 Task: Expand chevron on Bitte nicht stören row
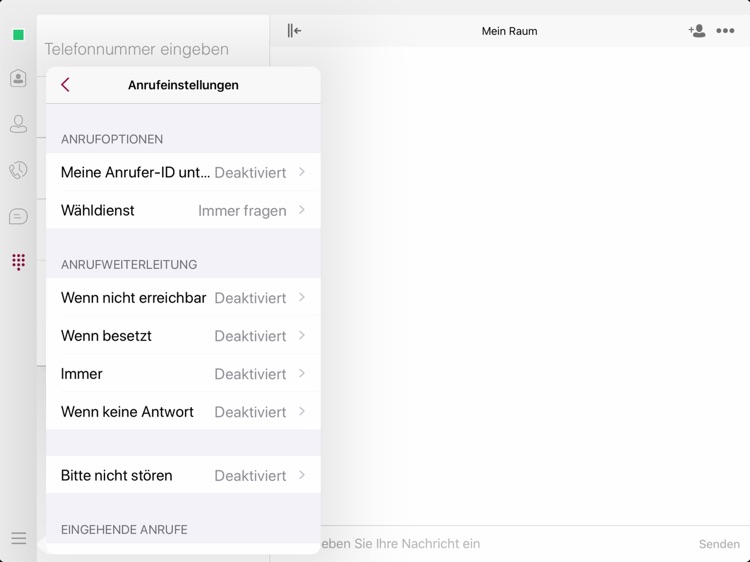point(302,475)
